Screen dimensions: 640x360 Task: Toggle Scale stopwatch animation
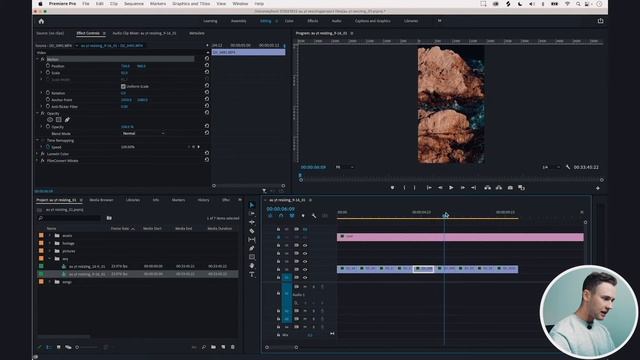48,73
